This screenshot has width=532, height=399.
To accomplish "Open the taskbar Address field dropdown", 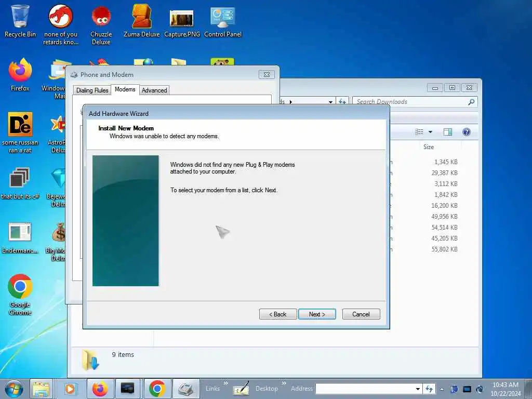I will [418, 389].
